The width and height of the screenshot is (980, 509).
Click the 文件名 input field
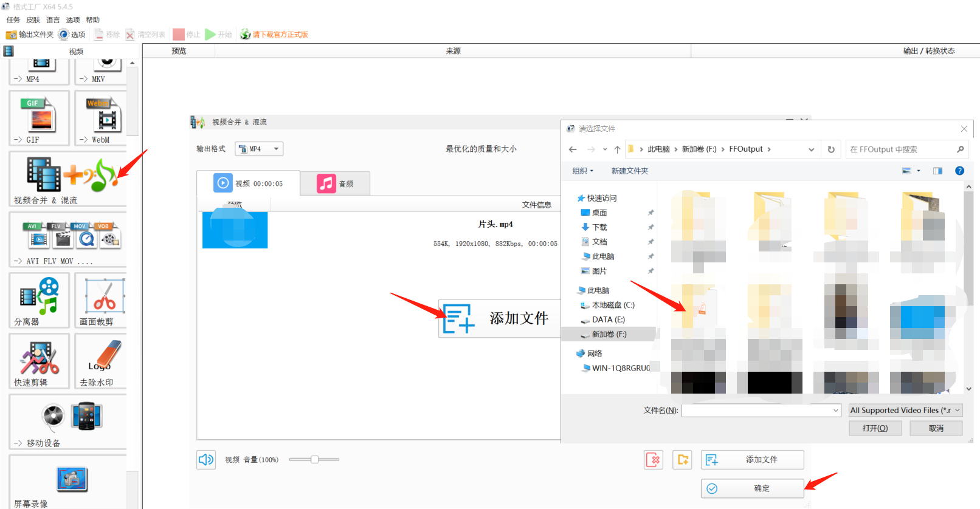(757, 411)
